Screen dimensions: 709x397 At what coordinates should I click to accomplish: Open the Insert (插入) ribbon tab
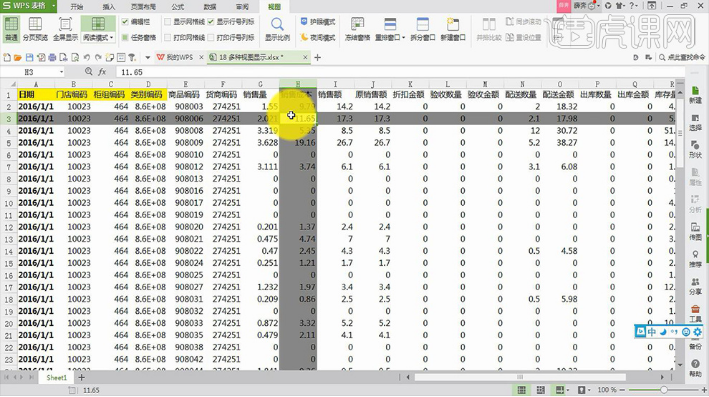point(109,6)
